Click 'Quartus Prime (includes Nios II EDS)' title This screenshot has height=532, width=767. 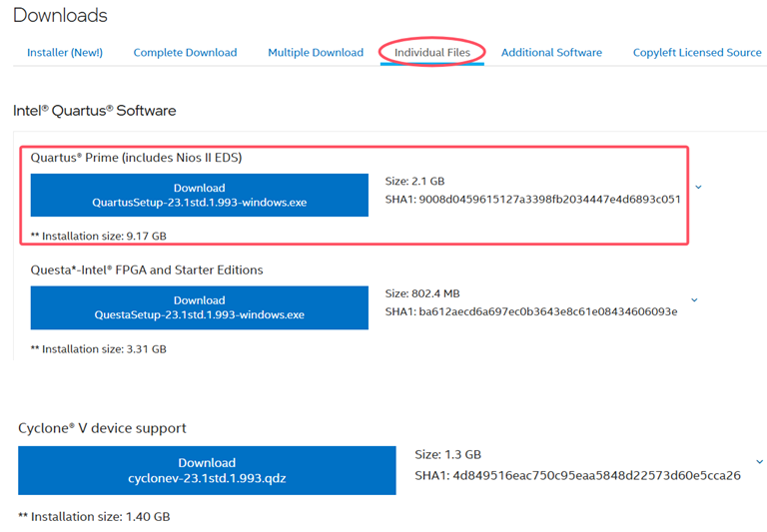(136, 158)
